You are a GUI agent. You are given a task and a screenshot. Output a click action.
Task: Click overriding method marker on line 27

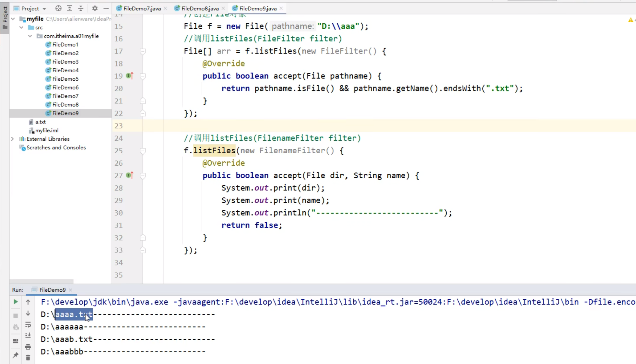pyautogui.click(x=129, y=175)
